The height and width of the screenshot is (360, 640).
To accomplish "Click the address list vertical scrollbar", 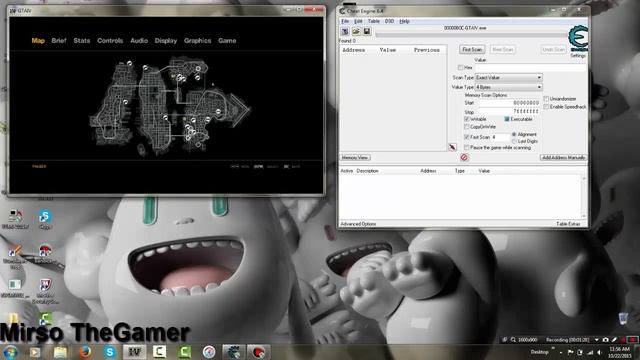I will 584,197.
